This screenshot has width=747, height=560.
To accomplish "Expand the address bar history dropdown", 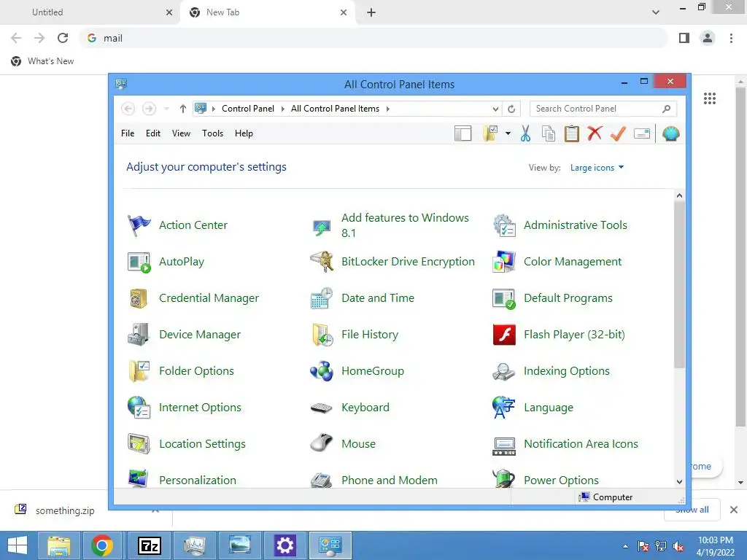I will 495,109.
